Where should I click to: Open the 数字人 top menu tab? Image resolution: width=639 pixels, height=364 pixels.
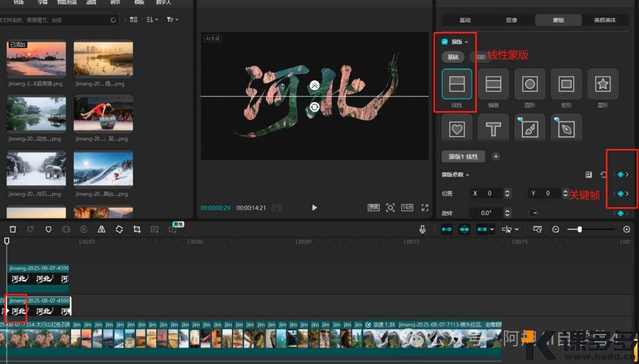(163, 2)
